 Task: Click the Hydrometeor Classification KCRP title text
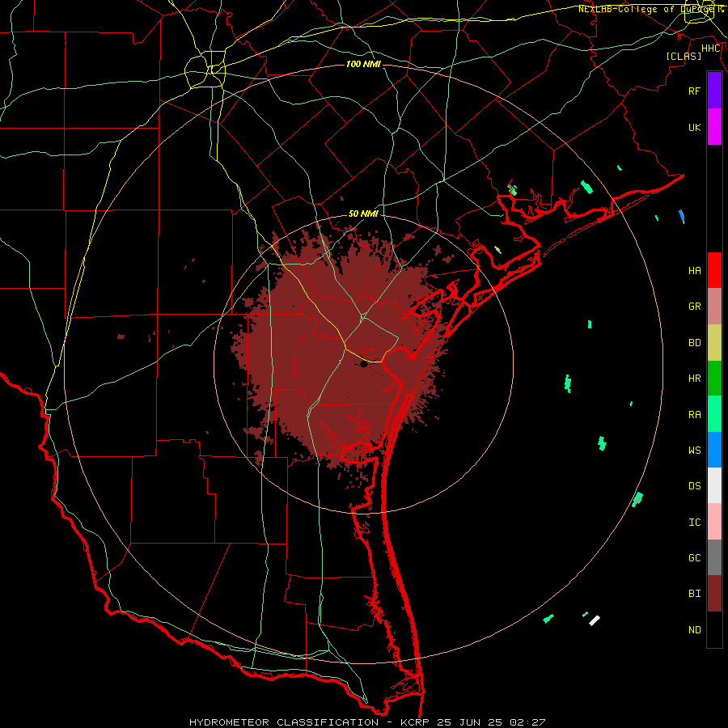click(x=367, y=722)
